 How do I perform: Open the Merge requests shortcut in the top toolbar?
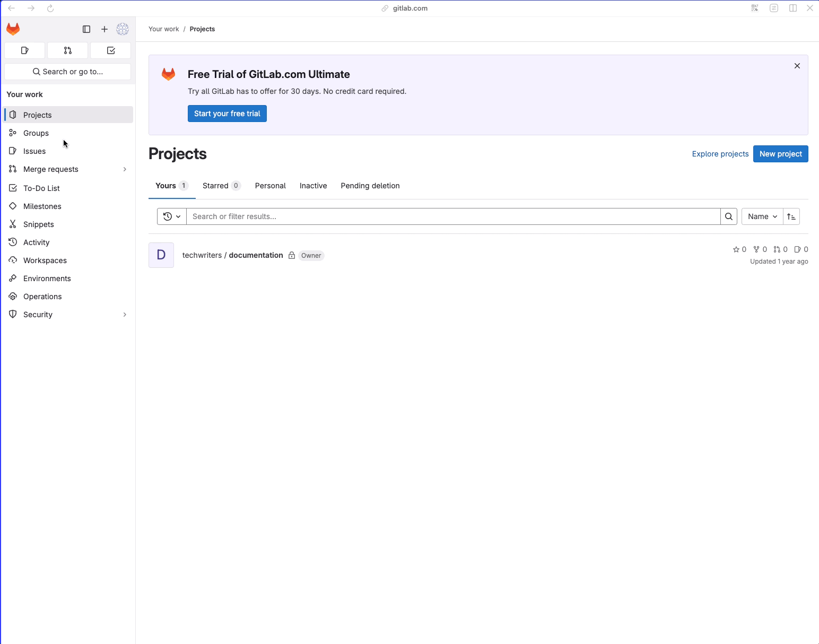coord(67,50)
